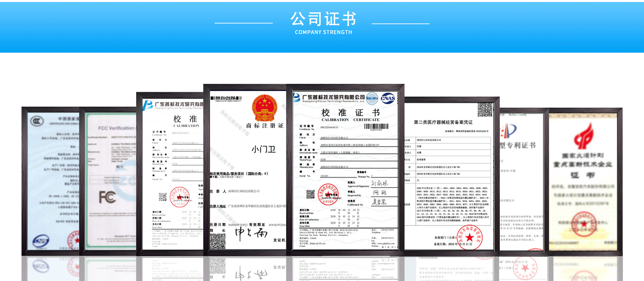Click the CNAS logo on the calibration certificate

tap(388, 98)
